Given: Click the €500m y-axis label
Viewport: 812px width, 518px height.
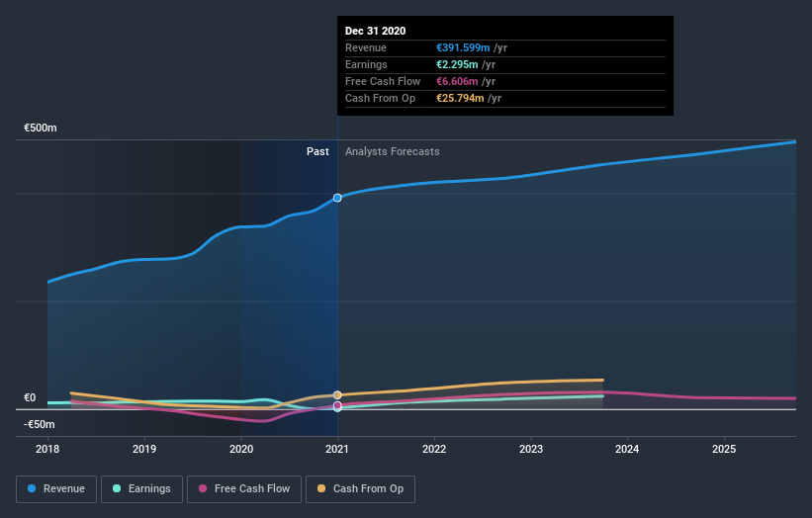Looking at the screenshot, I should coord(41,128).
